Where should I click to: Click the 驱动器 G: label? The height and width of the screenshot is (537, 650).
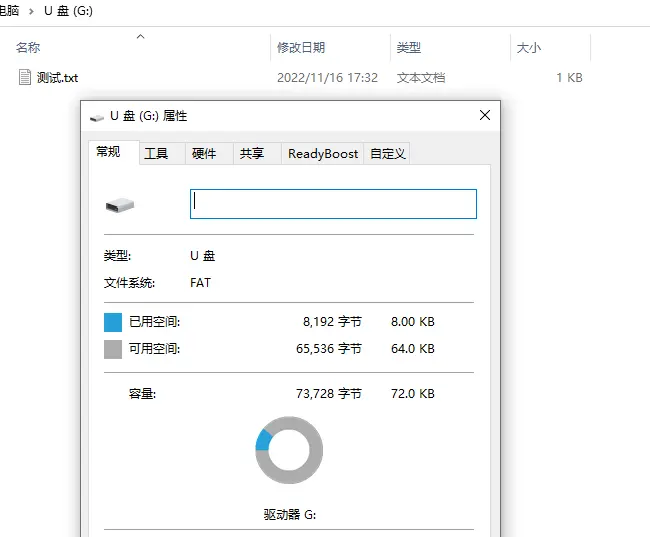coord(290,515)
